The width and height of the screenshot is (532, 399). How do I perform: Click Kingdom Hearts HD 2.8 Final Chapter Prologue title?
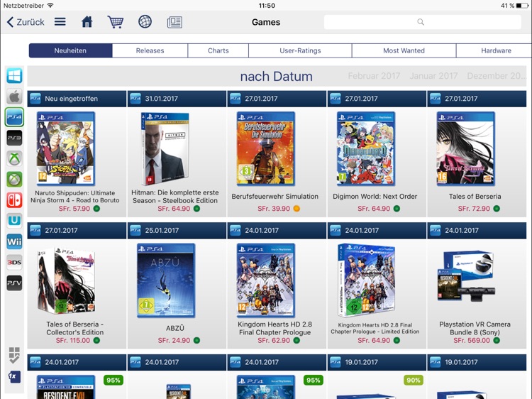tap(275, 328)
